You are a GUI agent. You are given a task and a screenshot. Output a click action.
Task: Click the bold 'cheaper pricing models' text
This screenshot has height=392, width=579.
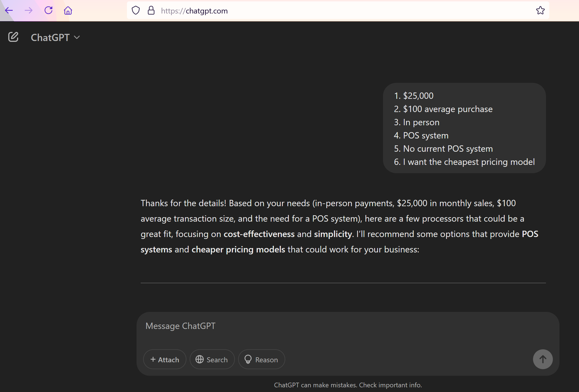pos(238,249)
